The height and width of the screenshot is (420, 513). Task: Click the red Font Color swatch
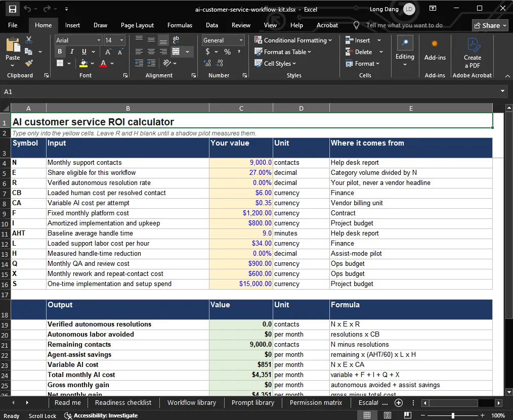click(103, 63)
